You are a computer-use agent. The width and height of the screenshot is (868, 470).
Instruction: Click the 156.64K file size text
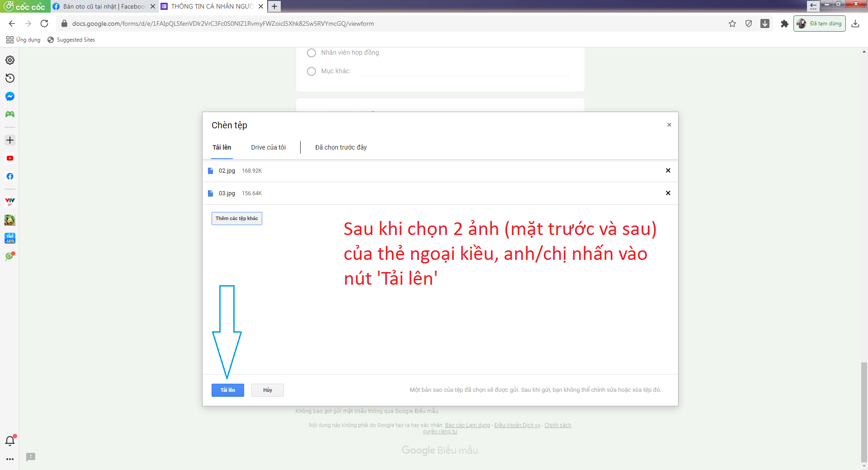coord(252,193)
